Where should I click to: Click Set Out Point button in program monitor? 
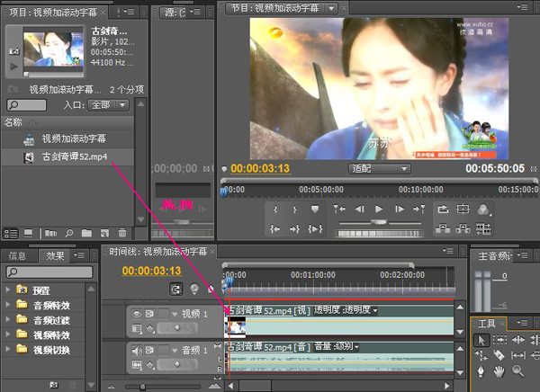[295, 209]
